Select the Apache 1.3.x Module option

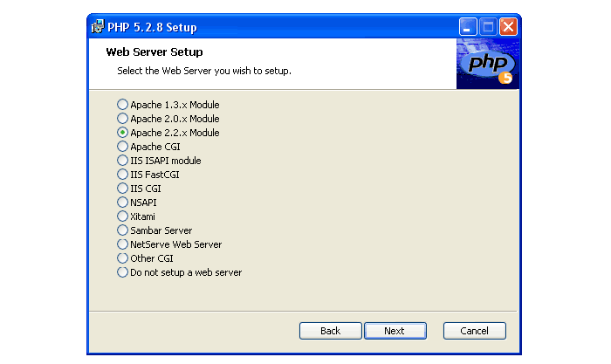coord(122,105)
